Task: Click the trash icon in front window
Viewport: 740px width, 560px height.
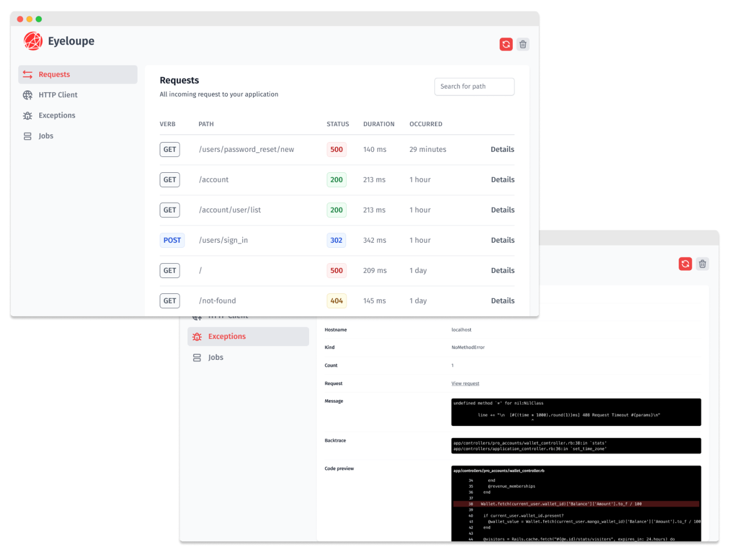Action: [x=523, y=44]
